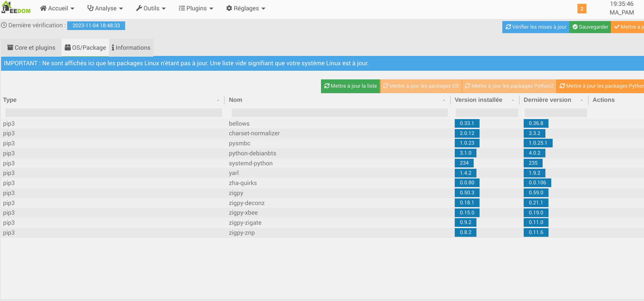The image size is (644, 301).
Task: Click the Type column filter field
Action: [113, 113]
